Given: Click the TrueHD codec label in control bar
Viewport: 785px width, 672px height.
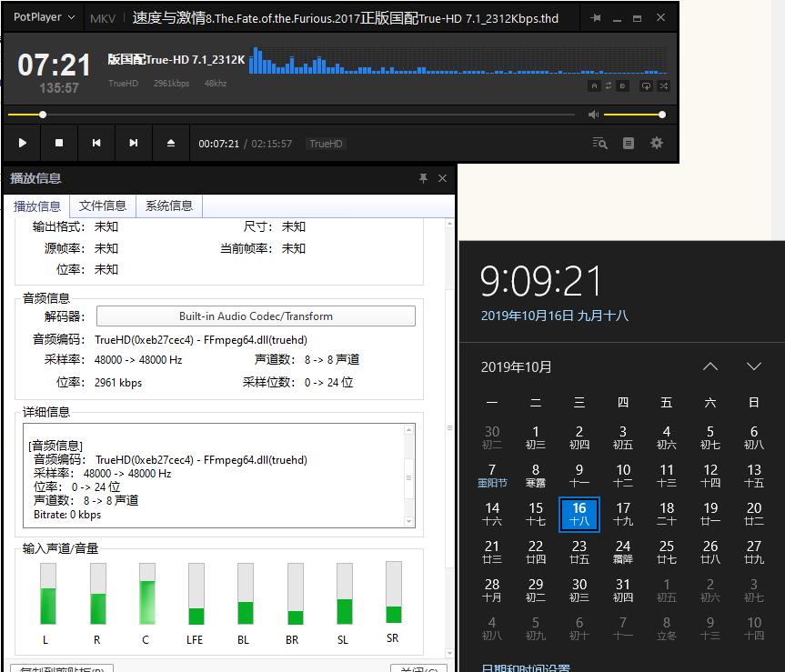Looking at the screenshot, I should click(326, 144).
